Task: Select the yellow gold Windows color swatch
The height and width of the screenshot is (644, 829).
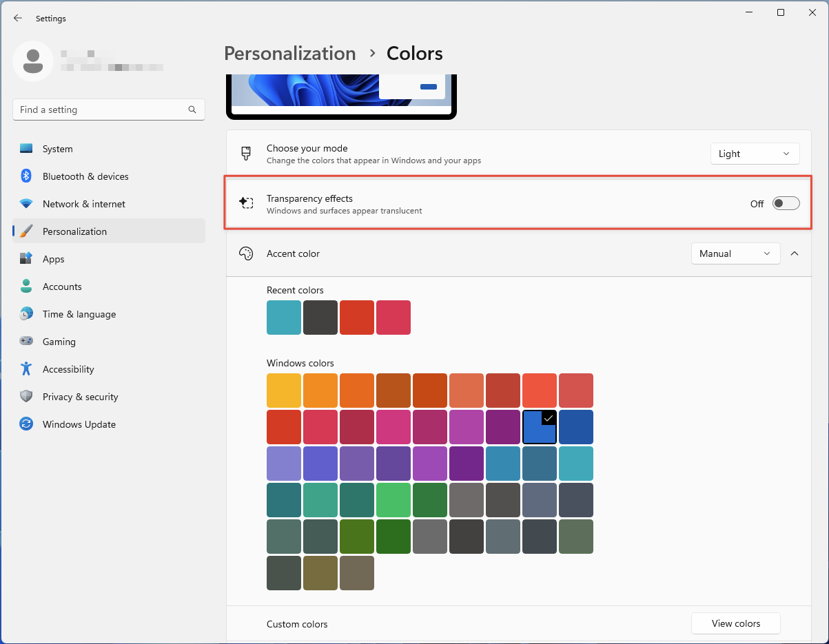Action: click(284, 391)
